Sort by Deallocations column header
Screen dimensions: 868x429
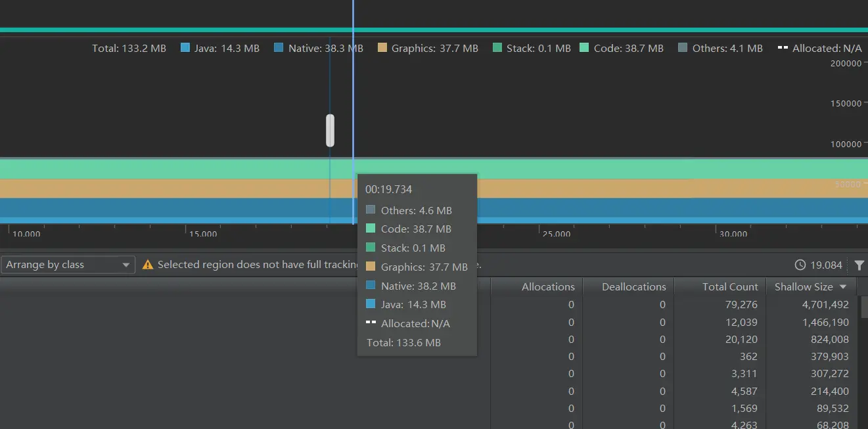click(x=628, y=286)
